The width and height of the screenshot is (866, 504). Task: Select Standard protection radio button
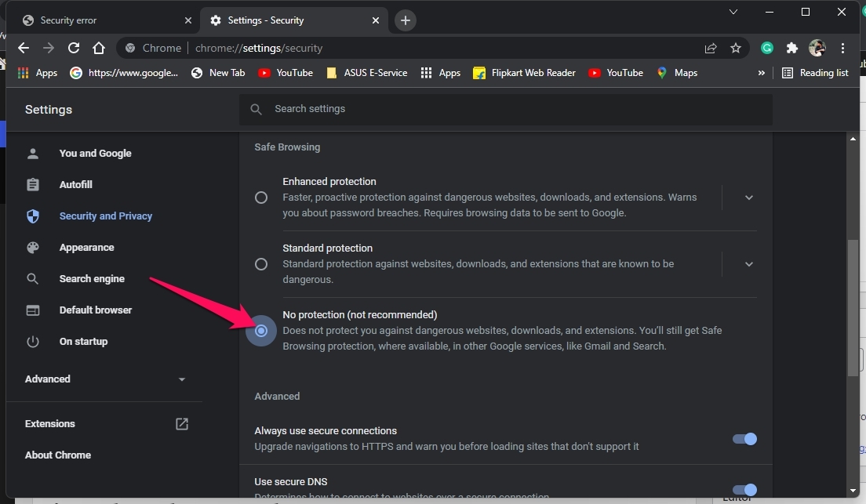coord(261,264)
